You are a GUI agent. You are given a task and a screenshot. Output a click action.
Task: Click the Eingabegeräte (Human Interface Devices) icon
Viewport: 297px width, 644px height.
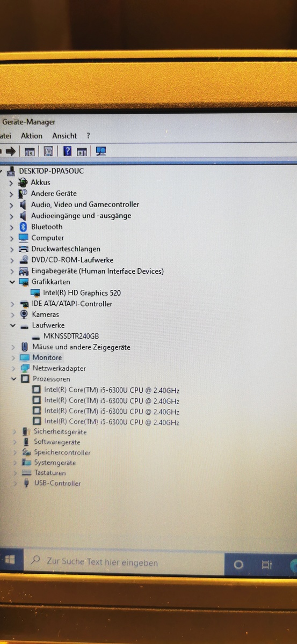[24, 271]
